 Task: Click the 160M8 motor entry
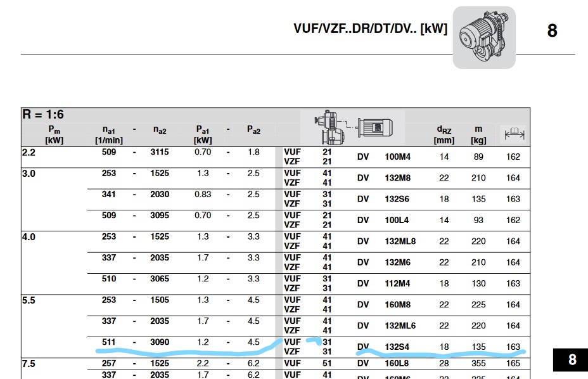[x=397, y=304]
